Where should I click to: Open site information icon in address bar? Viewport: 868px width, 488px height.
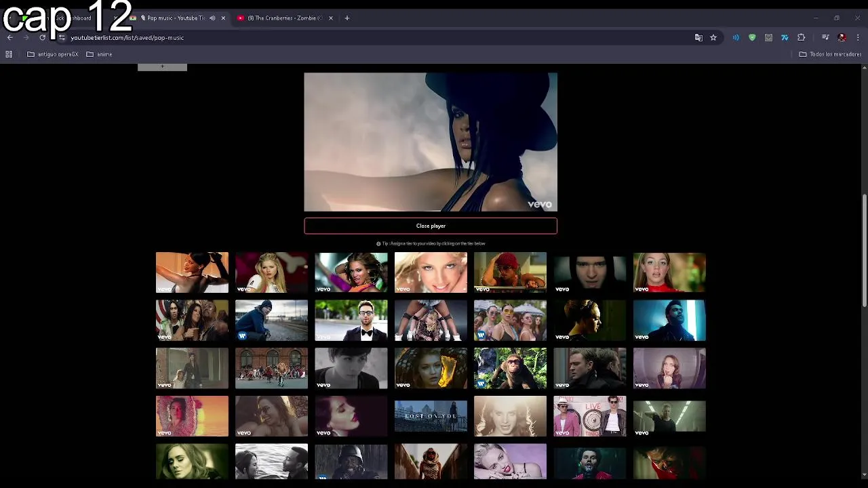62,38
